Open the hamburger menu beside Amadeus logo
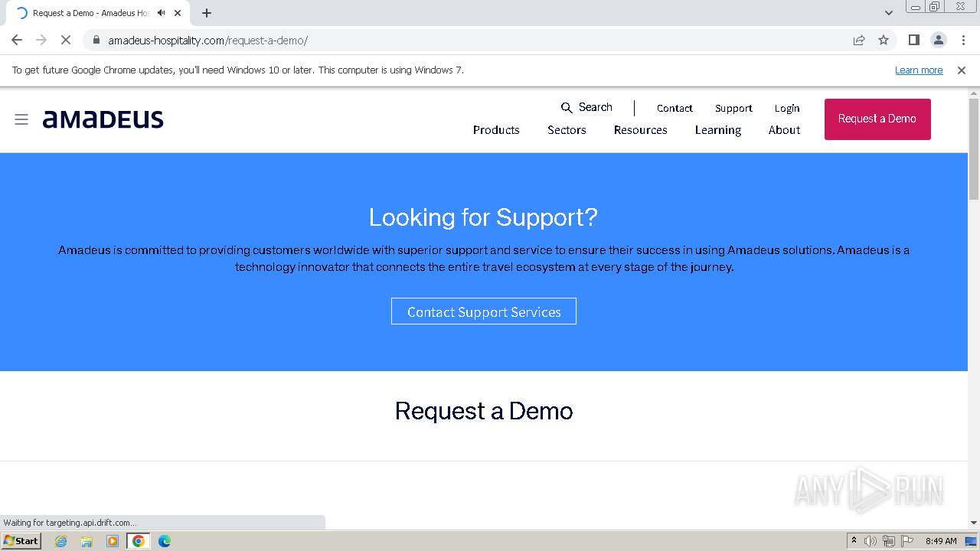This screenshot has height=551, width=980. 21,119
